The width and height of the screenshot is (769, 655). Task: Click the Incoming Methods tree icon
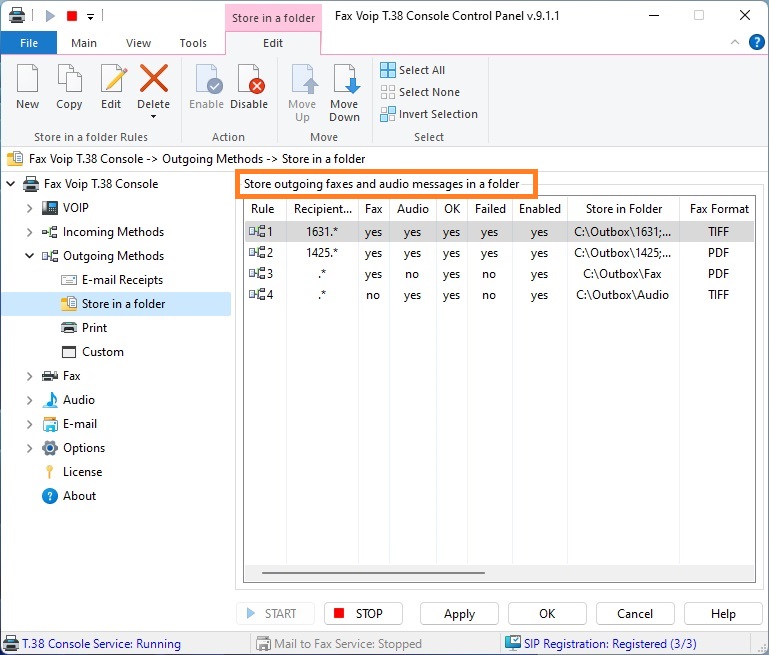(x=50, y=232)
